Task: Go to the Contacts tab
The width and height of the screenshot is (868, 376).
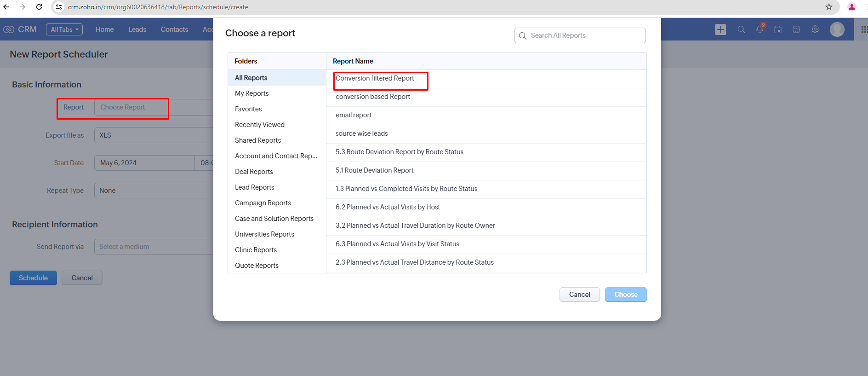Action: (x=175, y=29)
